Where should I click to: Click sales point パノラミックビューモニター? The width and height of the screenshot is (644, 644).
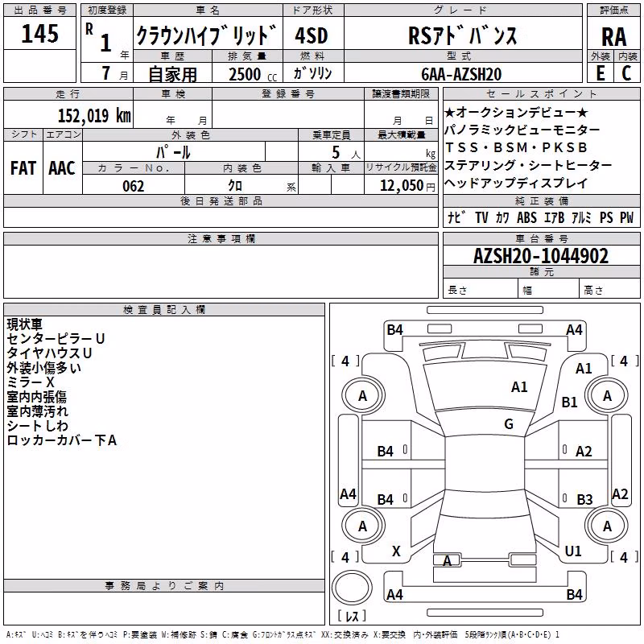point(522,130)
